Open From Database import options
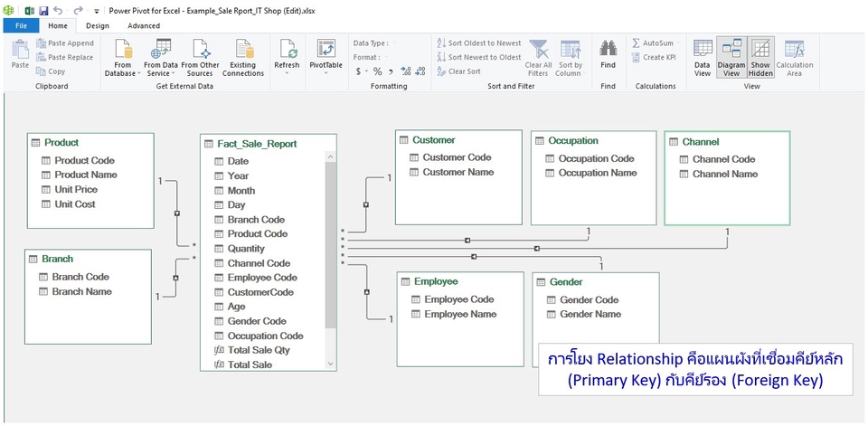868x426 pixels. pyautogui.click(x=123, y=58)
